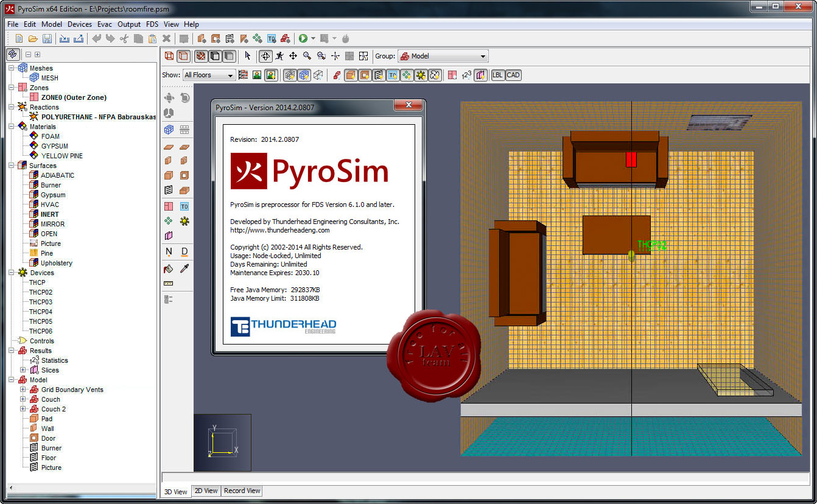The image size is (817, 504).
Task: Close the PyroSim version dialog
Action: tap(408, 106)
